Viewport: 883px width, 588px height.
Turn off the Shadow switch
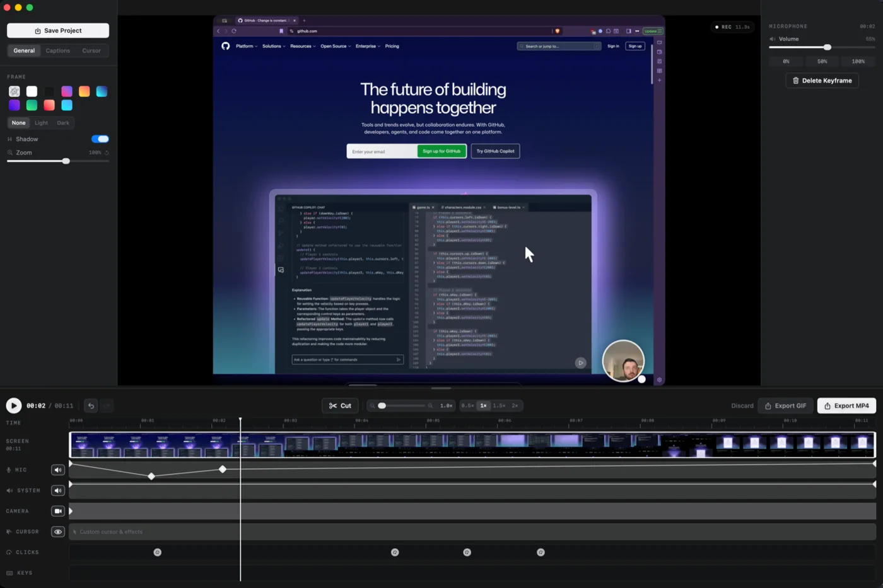click(100, 139)
